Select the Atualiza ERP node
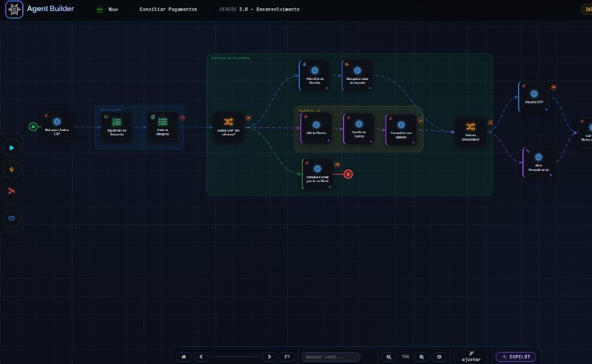 pos(534,97)
